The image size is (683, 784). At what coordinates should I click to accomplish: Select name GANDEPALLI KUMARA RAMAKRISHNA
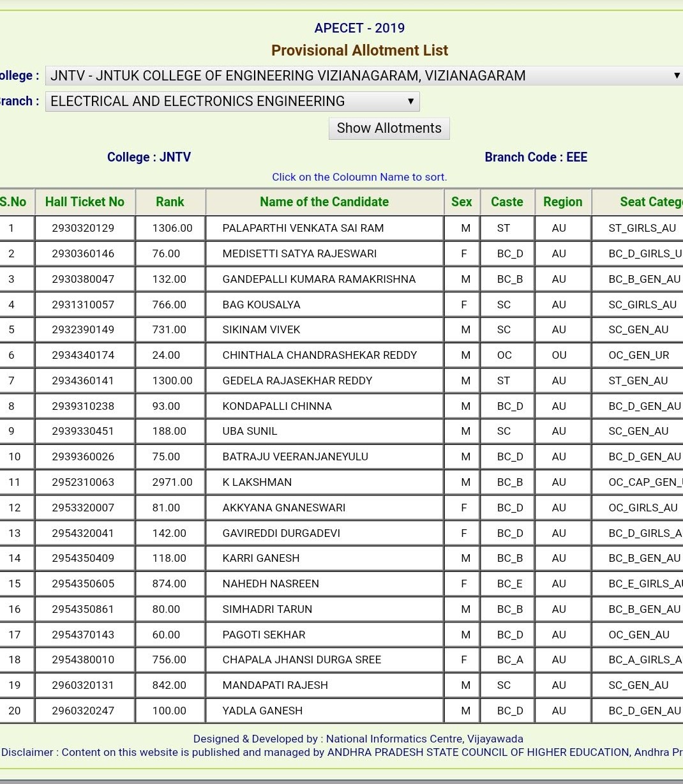click(x=319, y=279)
